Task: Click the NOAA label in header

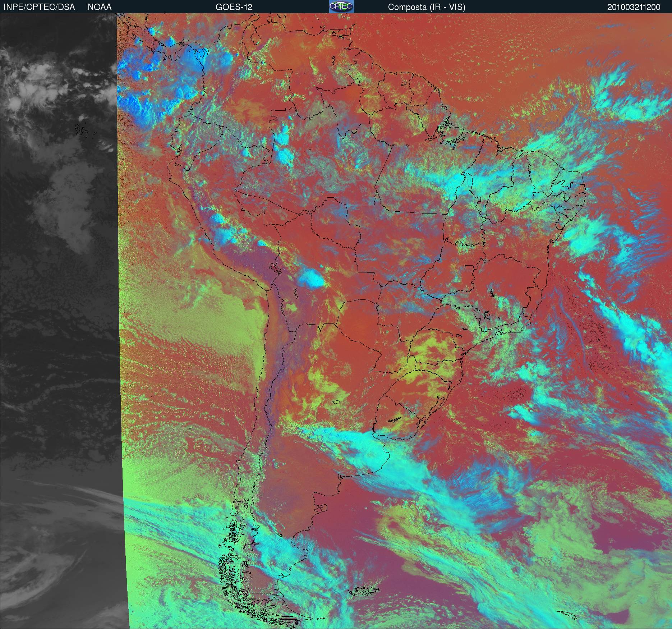Action: point(100,7)
